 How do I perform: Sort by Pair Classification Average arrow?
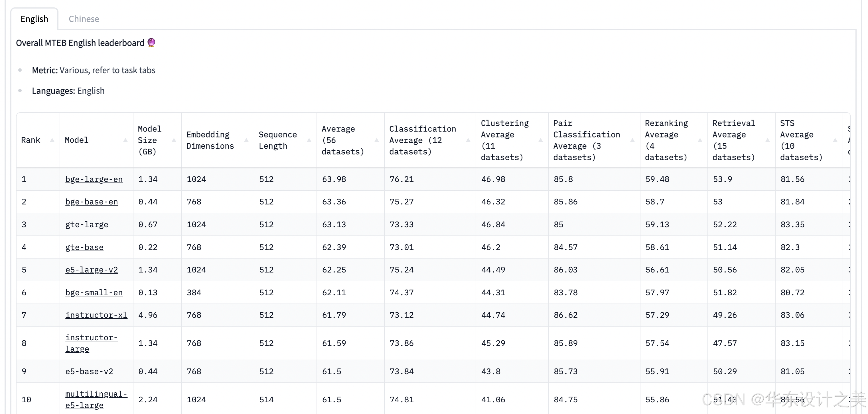coord(632,140)
